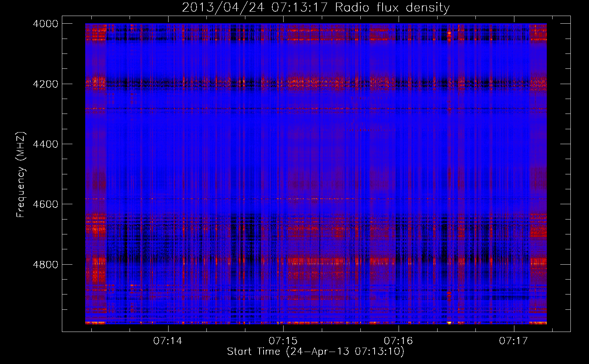Click the 'Start Time (24-Apr-13 07:13:10)' axis title
Screen dimensions: 589x364
point(316,352)
